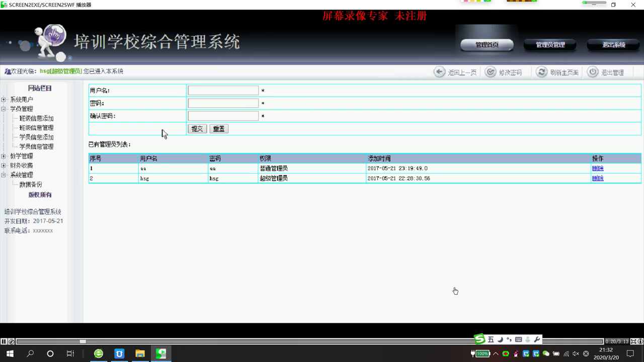Focus the 确认密码 input field

pyautogui.click(x=223, y=116)
